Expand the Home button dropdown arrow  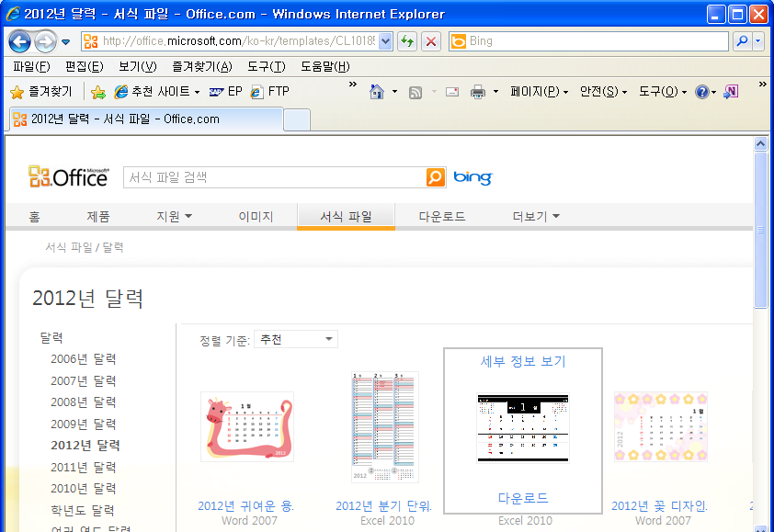[x=394, y=92]
